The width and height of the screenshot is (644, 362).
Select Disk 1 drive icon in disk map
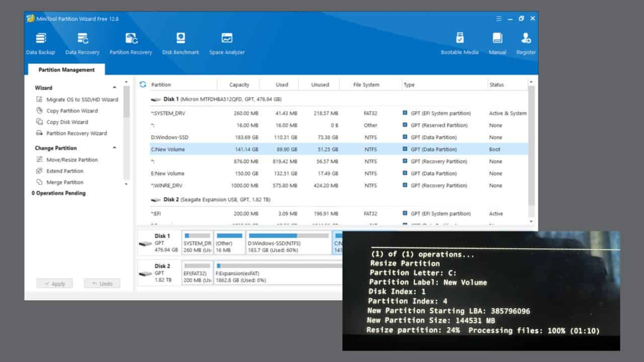click(x=145, y=244)
